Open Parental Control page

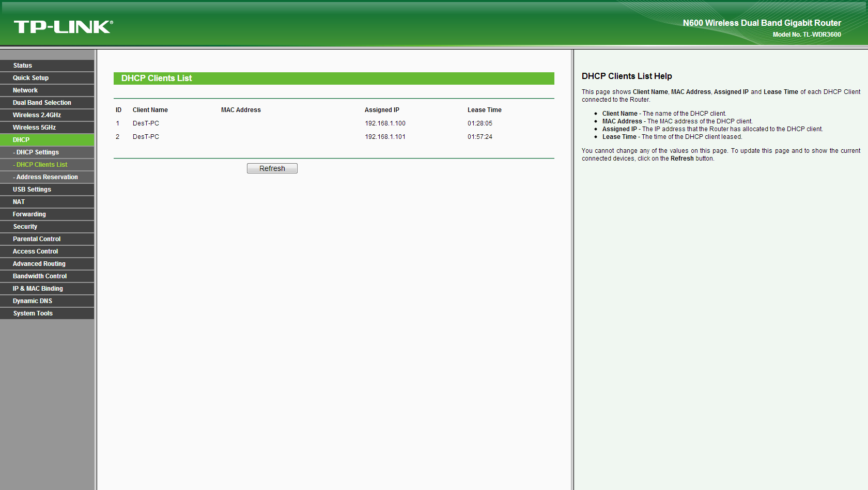pos(47,239)
